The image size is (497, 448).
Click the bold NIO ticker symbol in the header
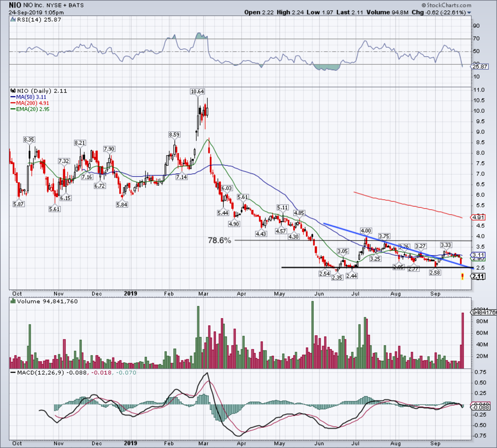(15, 5)
